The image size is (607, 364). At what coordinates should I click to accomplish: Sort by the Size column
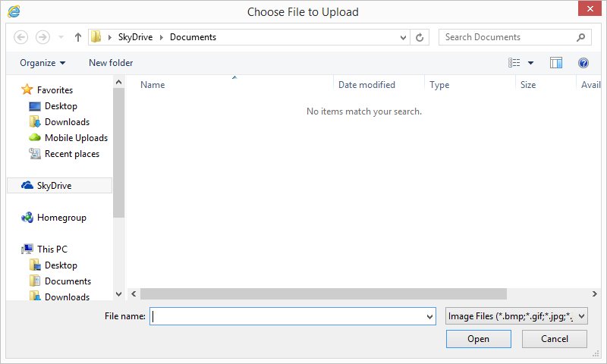pyautogui.click(x=528, y=85)
